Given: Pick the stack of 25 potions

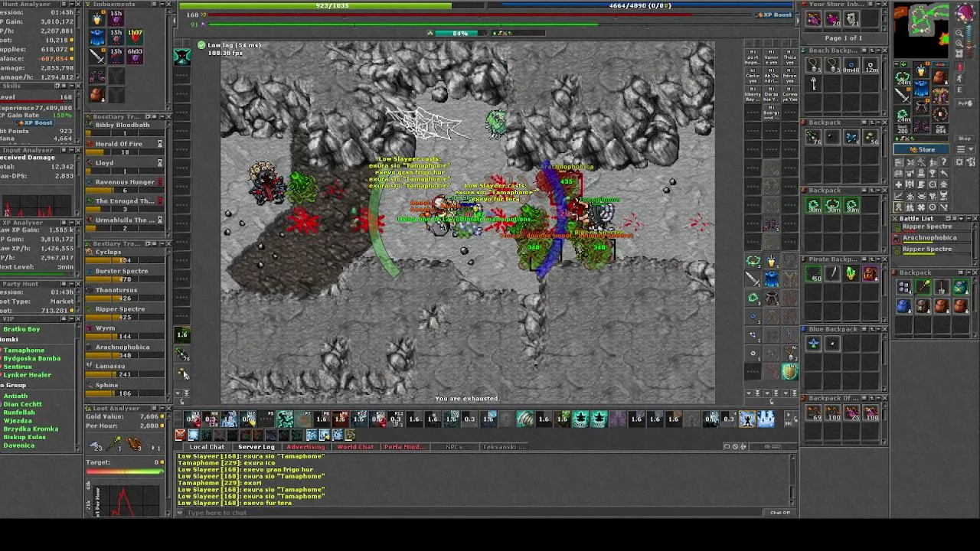Looking at the screenshot, I should pos(851,413).
